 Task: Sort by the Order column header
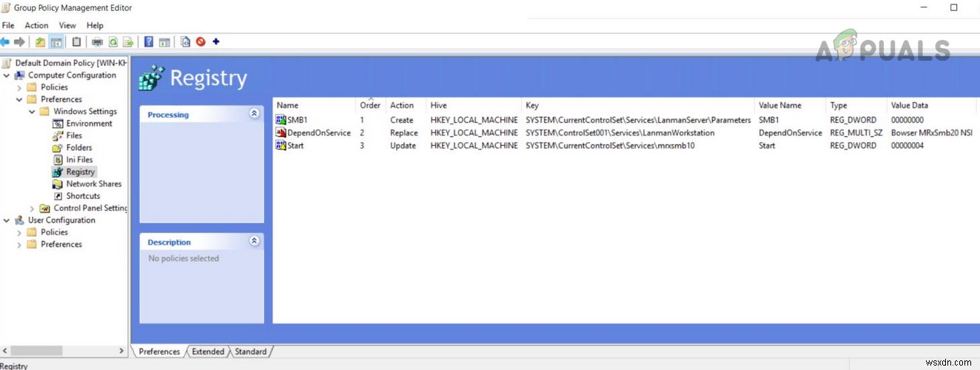coord(371,105)
